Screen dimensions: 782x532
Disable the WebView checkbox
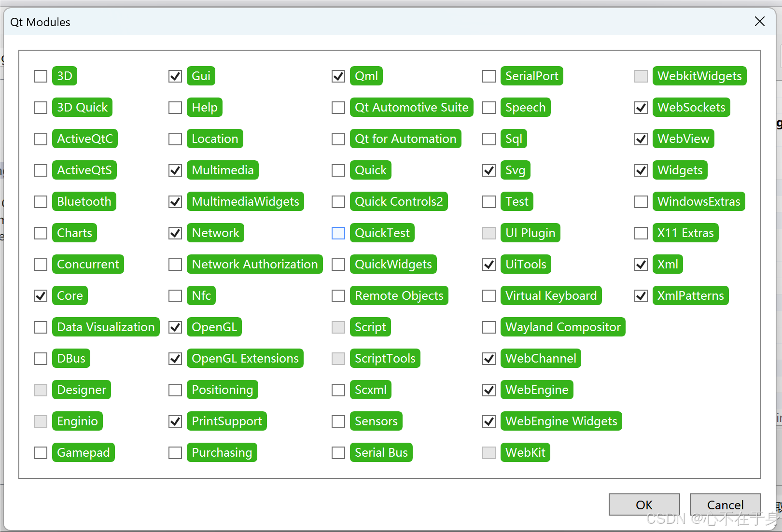641,139
